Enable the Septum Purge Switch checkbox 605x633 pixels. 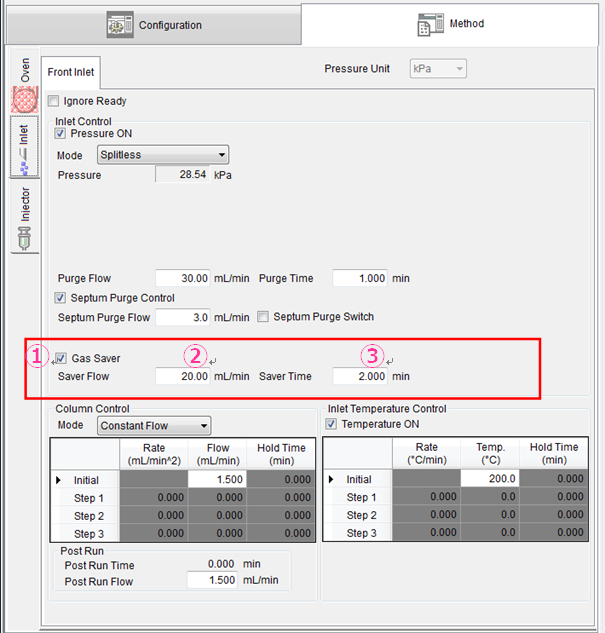(263, 317)
